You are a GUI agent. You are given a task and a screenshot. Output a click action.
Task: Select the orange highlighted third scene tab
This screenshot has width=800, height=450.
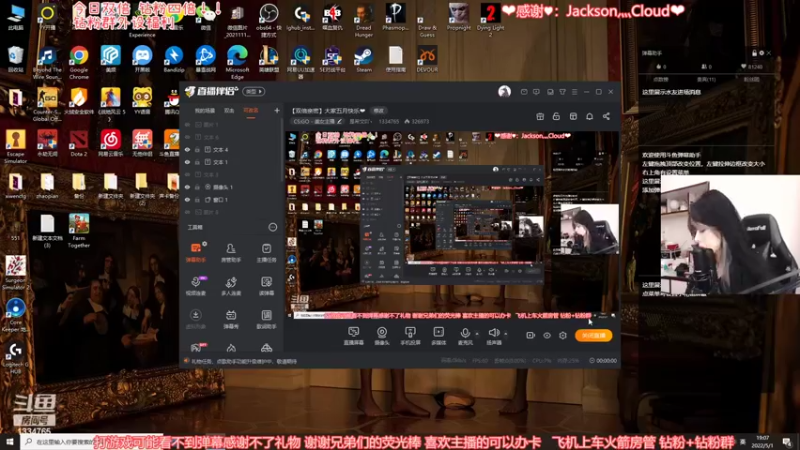(251, 111)
